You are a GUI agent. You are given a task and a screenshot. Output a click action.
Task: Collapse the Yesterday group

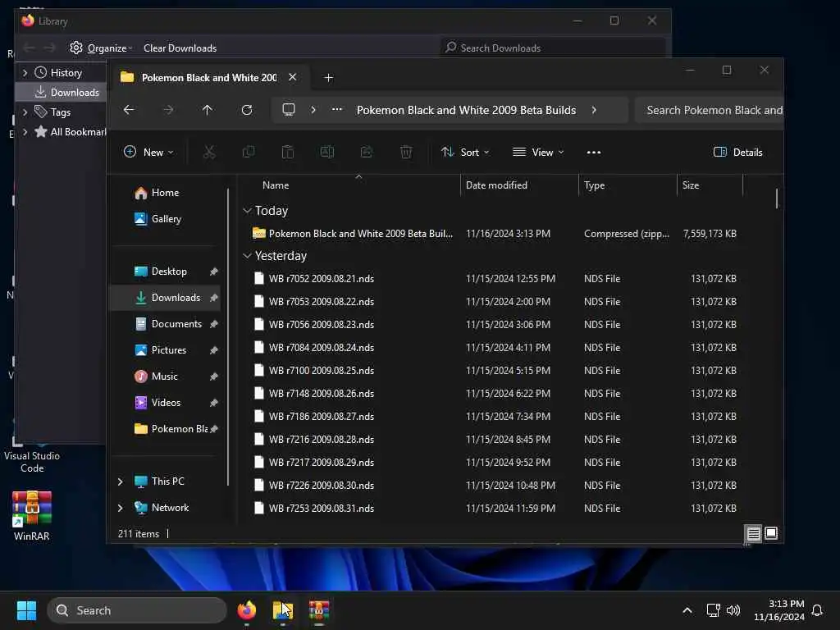[247, 256]
